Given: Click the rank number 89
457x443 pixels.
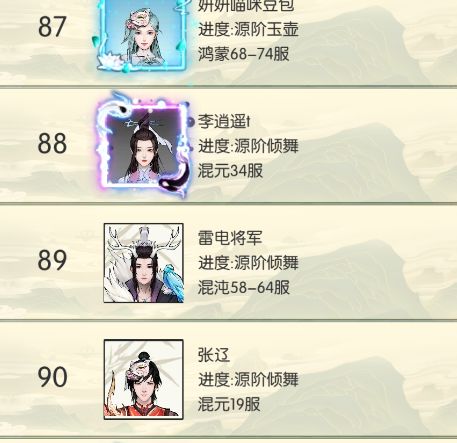Looking at the screenshot, I should click(52, 260).
